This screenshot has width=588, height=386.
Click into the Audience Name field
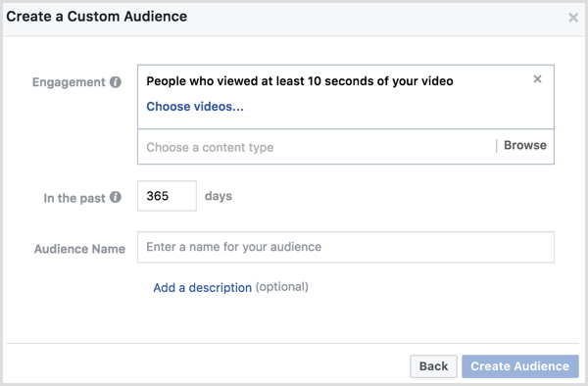pos(346,247)
